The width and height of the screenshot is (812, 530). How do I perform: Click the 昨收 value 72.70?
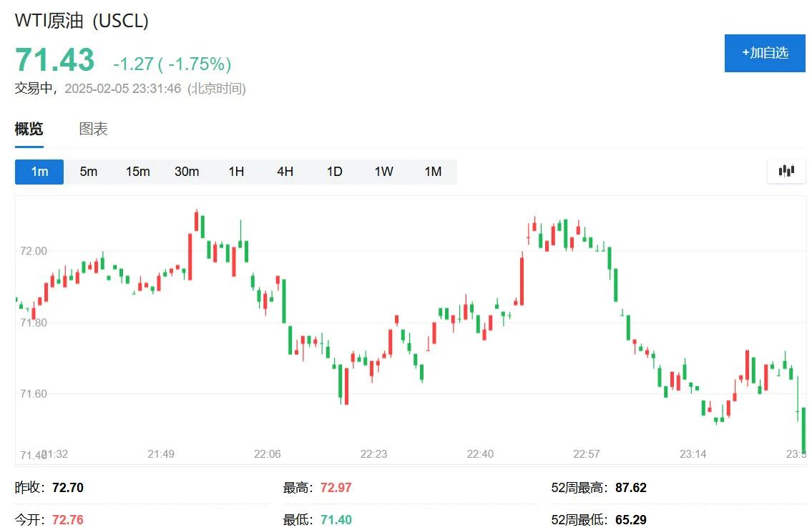point(68,488)
